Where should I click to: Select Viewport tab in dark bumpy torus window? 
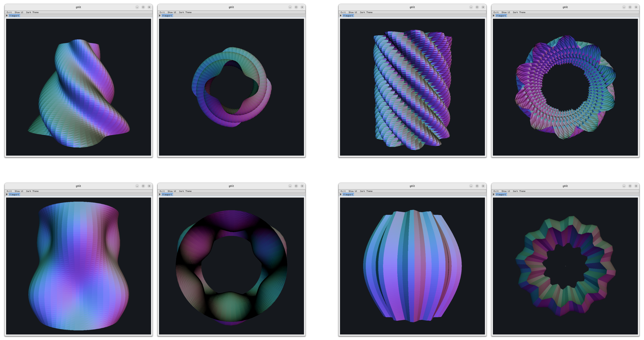(x=167, y=194)
